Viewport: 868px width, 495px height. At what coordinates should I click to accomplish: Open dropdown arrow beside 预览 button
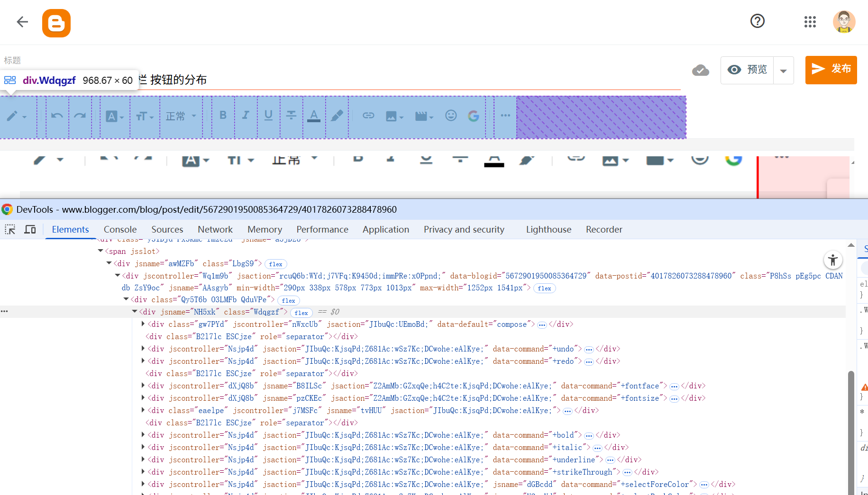[783, 71]
